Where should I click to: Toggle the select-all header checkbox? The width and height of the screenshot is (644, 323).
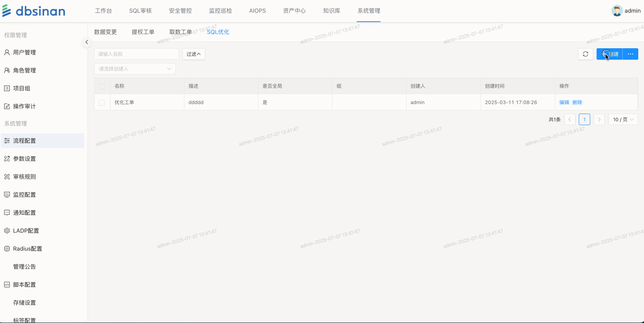[102, 86]
